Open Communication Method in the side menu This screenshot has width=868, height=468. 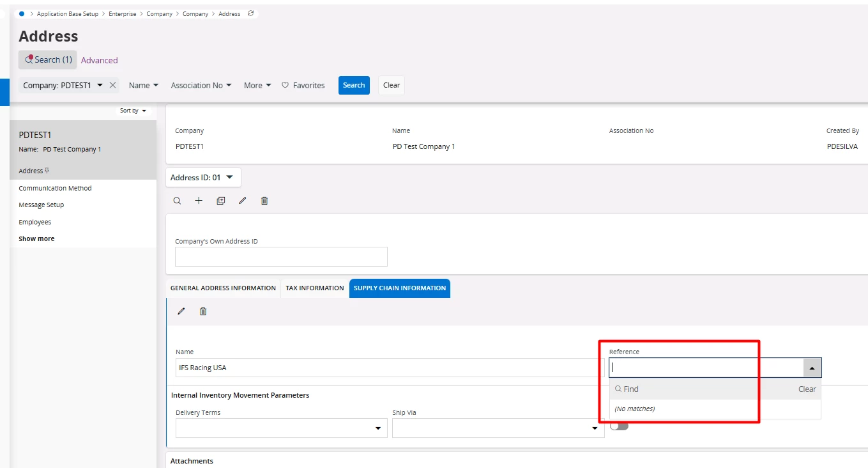click(56, 188)
